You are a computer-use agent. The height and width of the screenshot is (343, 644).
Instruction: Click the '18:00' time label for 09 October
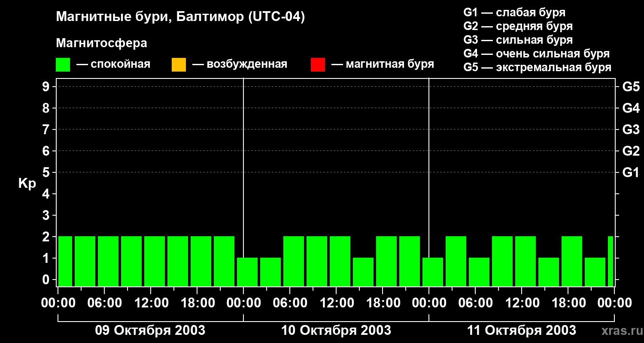(x=197, y=303)
